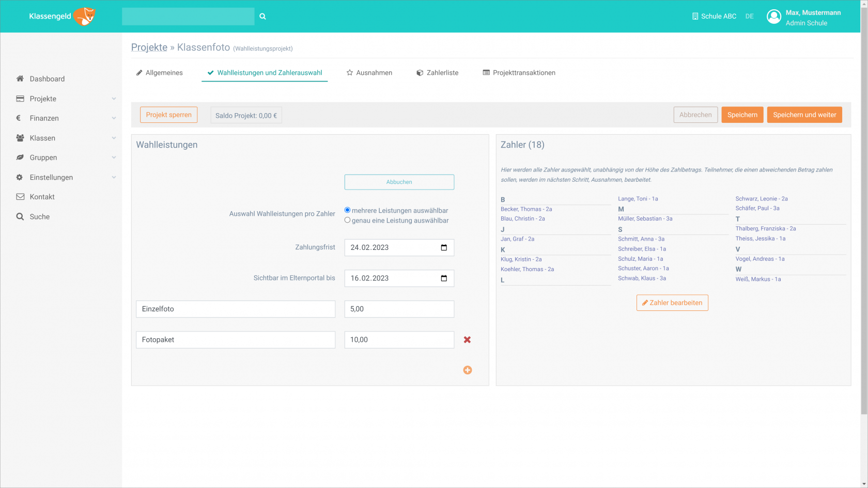Click the cube icon on Zahlerliste tab
Image resolution: width=868 pixels, height=488 pixels.
pos(420,73)
